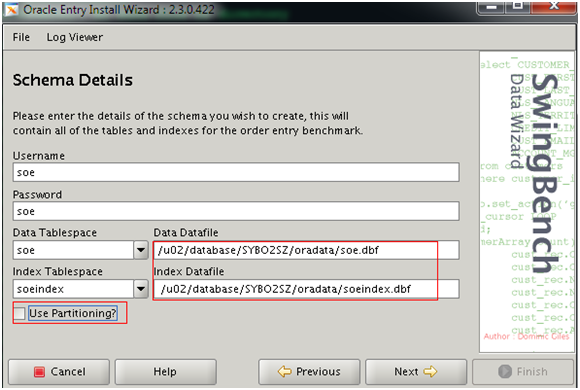Viewport: 580px width, 390px height.
Task: Open the Log Viewer menu
Action: 75,37
